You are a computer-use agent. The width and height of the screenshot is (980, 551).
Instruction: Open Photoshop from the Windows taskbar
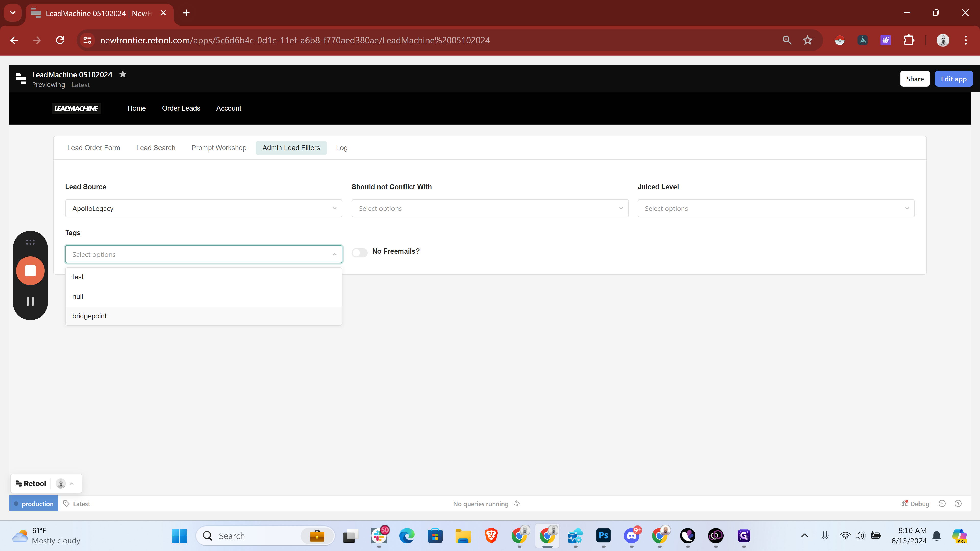click(603, 536)
